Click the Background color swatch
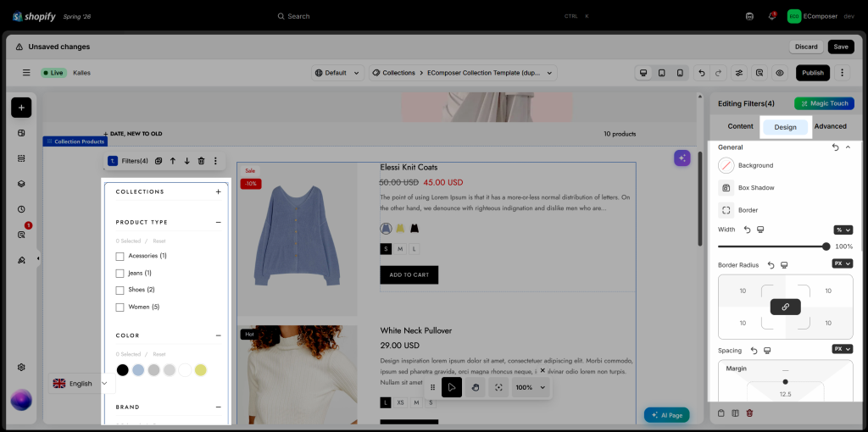The height and width of the screenshot is (432, 868). coord(726,165)
